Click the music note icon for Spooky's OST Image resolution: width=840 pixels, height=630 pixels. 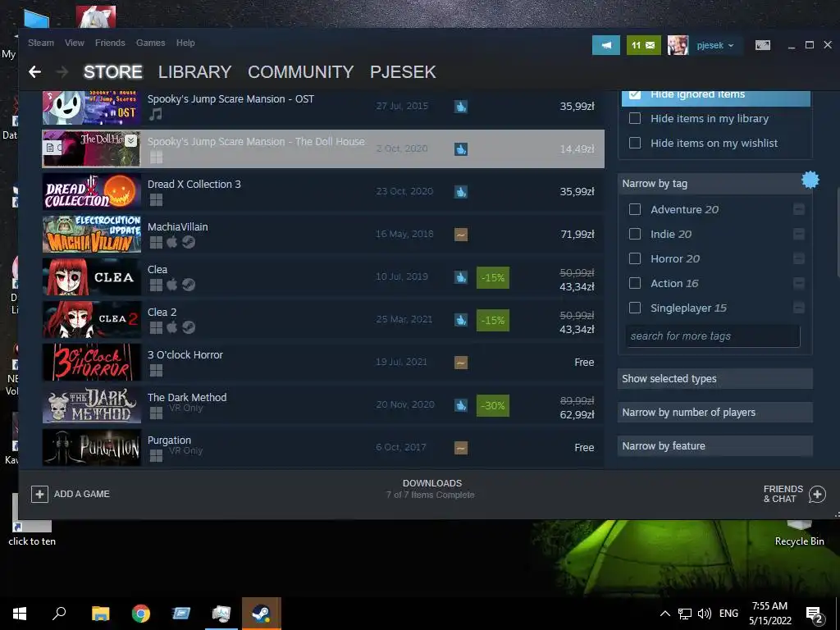coord(155,114)
